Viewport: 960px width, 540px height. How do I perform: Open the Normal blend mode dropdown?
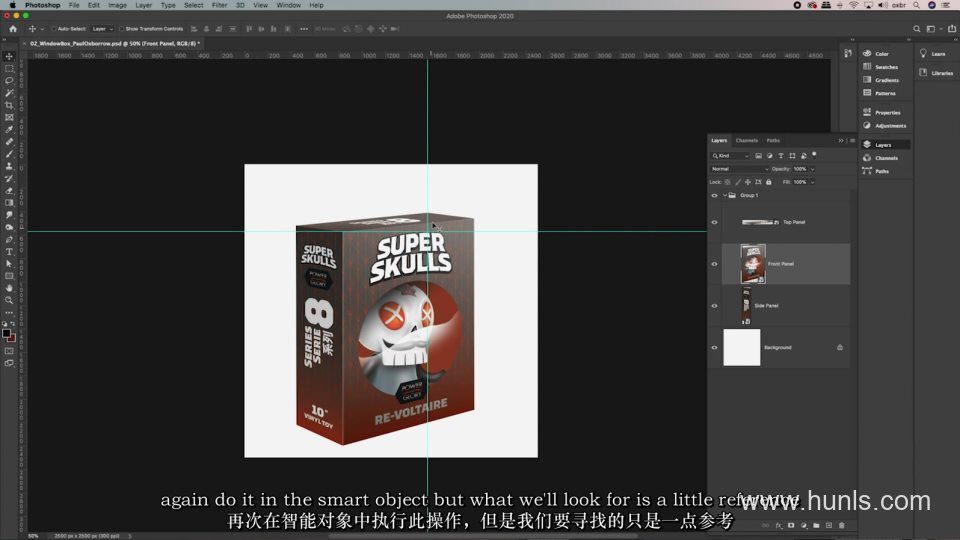pos(740,169)
